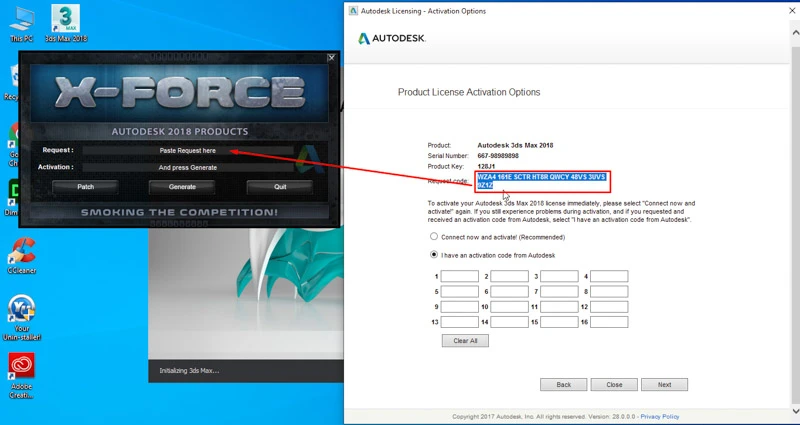Click the highlighted request code text

pos(541,181)
